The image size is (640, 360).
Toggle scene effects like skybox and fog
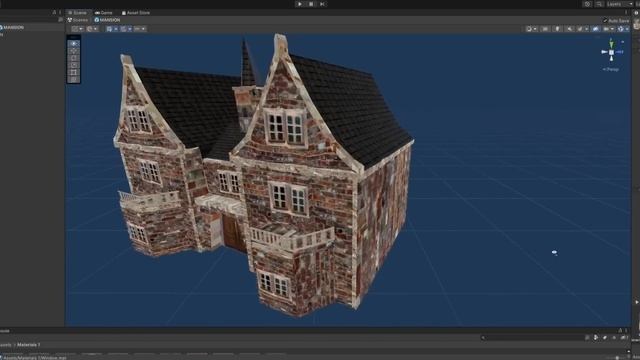click(580, 29)
